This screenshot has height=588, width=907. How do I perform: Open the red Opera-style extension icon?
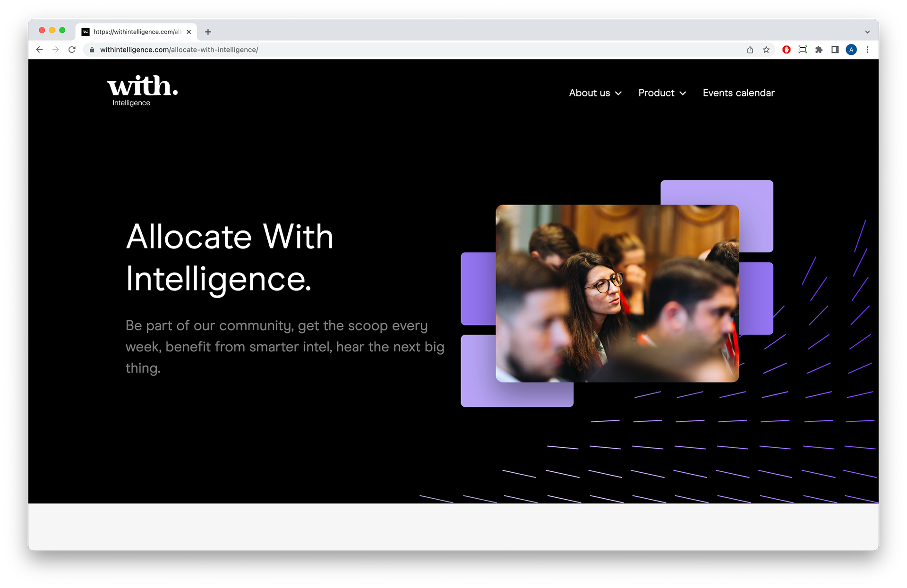[786, 50]
